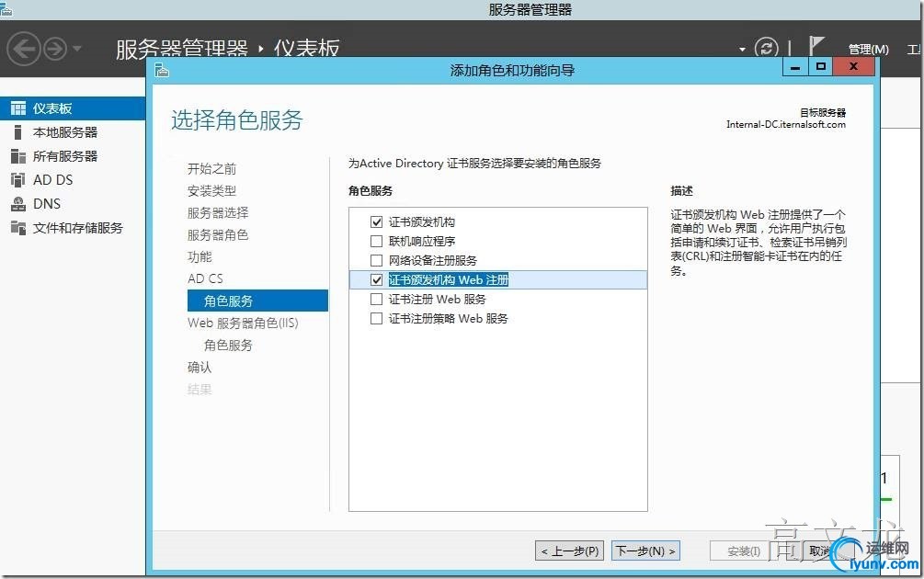Open the 管理(M) menu
Viewport: 924px width, 579px height.
pyautogui.click(x=868, y=50)
